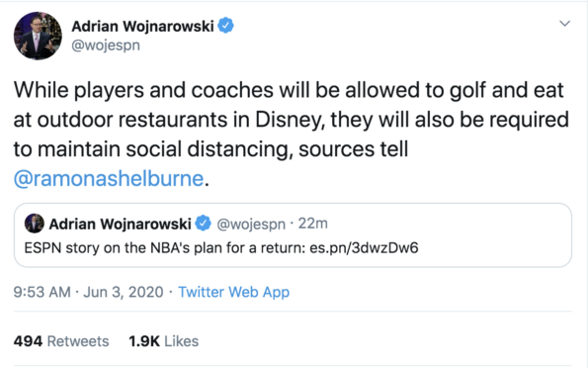Click the @wojespn handle in the quoted tweet
Viewport: 588px width, 368px height.
click(x=251, y=224)
